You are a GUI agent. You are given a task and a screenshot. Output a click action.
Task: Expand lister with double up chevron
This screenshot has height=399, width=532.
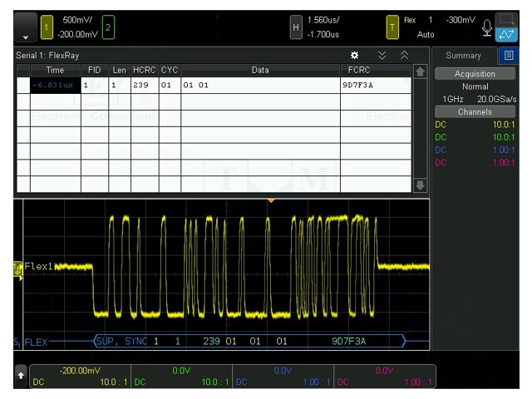(x=404, y=56)
